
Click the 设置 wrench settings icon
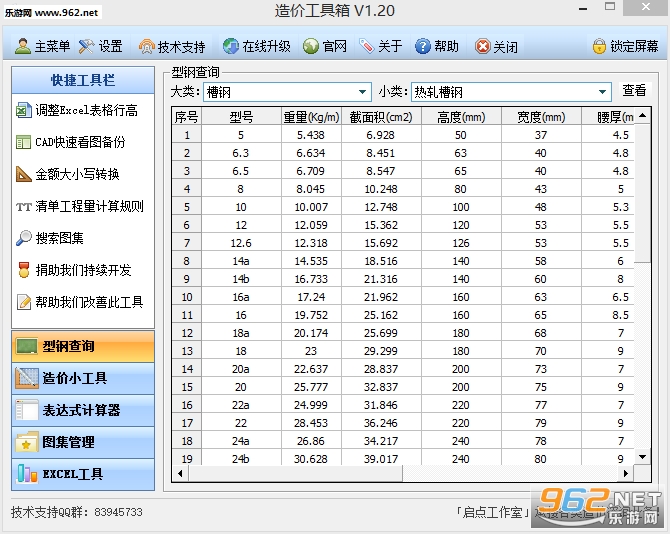[x=86, y=46]
